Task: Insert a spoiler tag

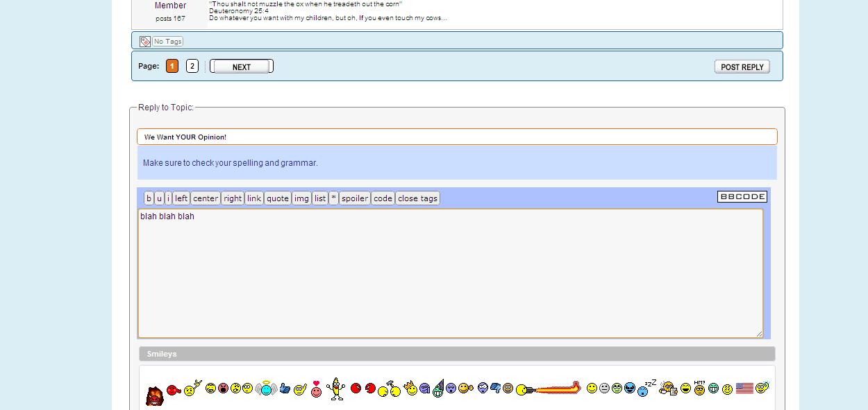Action: coord(354,198)
